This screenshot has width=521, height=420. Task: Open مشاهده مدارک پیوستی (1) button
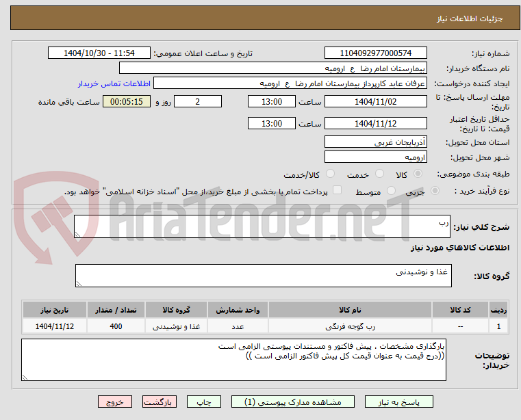pos(293,402)
